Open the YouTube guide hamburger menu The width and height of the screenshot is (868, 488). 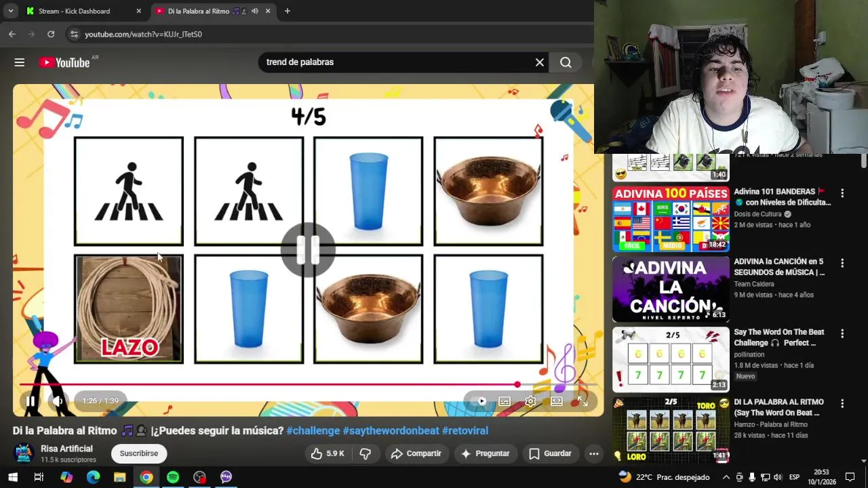click(20, 62)
